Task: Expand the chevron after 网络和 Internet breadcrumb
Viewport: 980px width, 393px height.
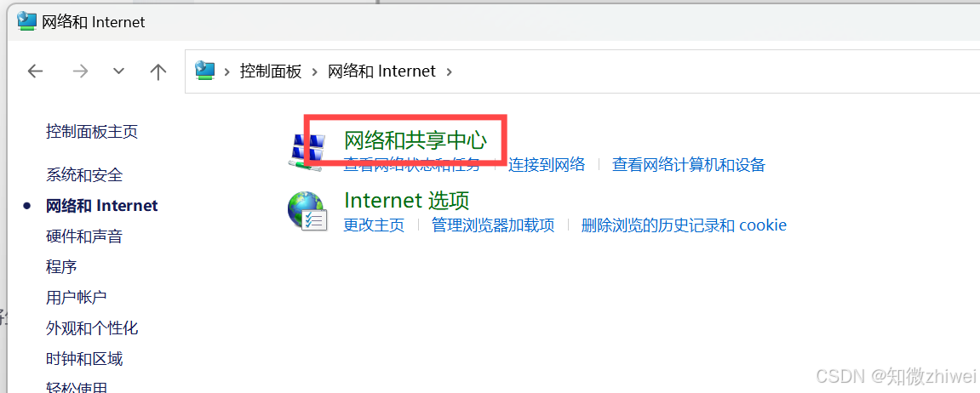Action: 449,71
